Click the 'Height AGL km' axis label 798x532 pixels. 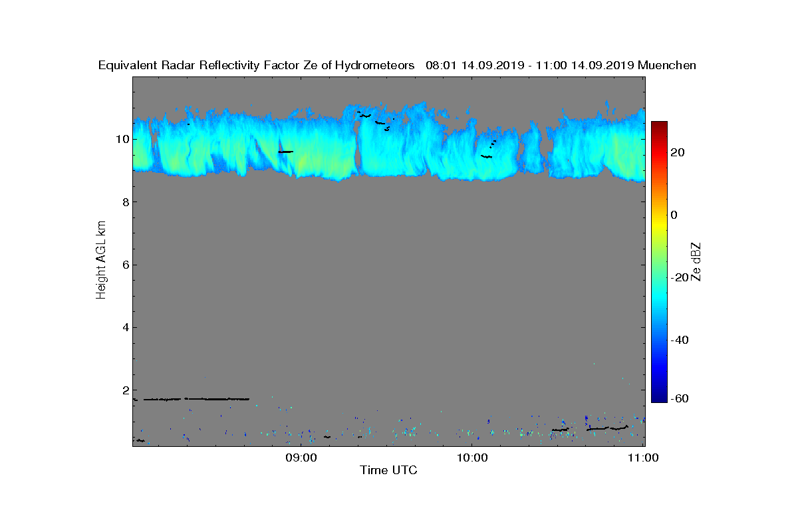click(x=101, y=261)
